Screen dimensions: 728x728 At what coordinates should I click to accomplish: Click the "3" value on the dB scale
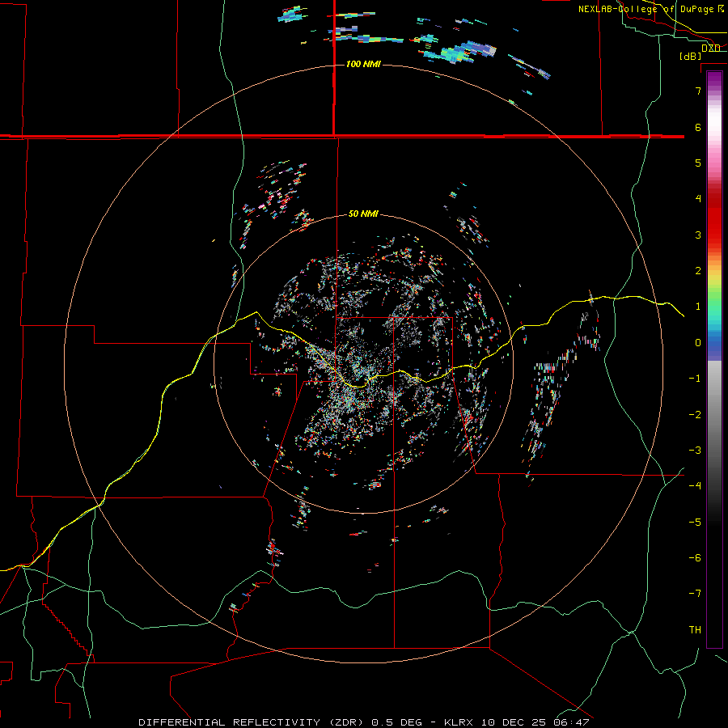[x=698, y=235]
